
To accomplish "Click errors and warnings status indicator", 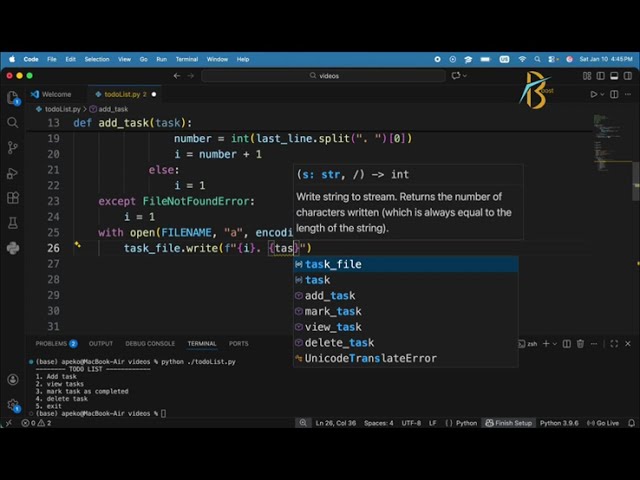I will click(x=36, y=423).
